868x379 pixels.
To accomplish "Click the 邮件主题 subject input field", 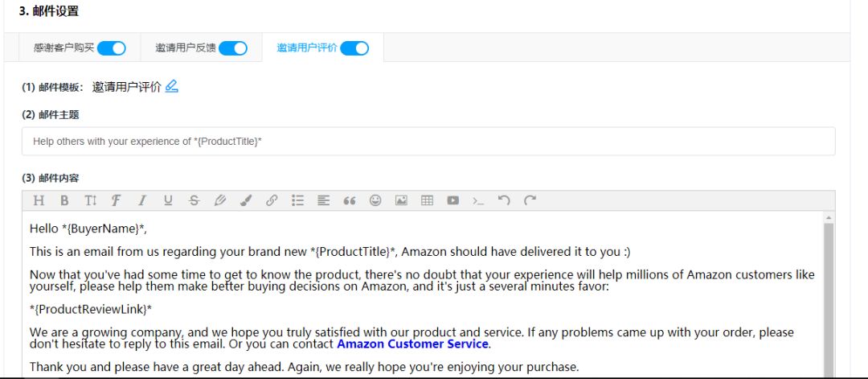I will point(428,142).
